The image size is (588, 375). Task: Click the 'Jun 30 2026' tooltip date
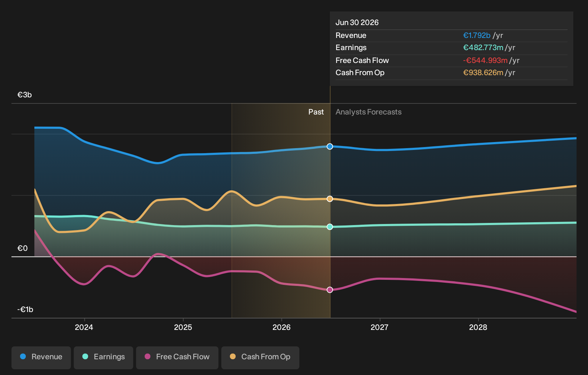coord(357,23)
